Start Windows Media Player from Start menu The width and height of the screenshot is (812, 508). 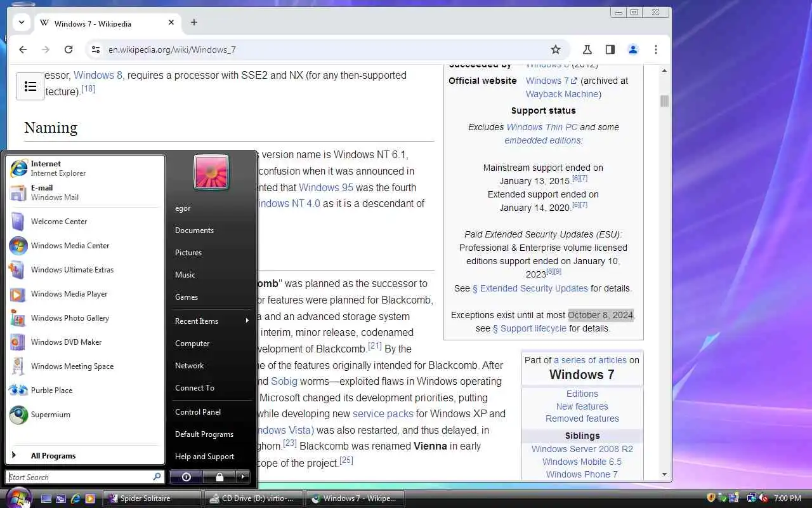coord(85,294)
